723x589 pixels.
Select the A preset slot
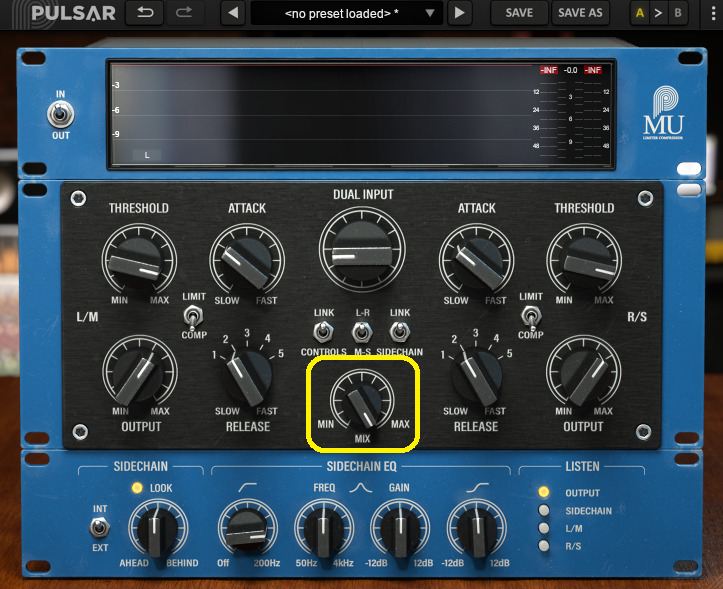tap(640, 13)
